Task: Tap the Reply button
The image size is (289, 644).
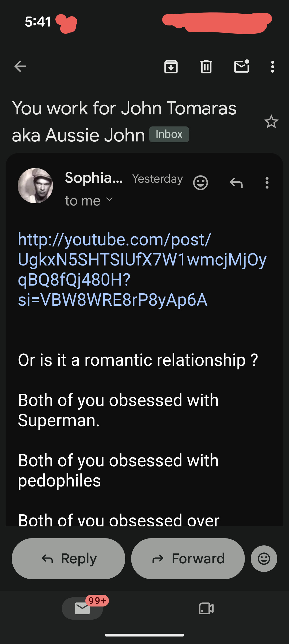Action: (69, 559)
